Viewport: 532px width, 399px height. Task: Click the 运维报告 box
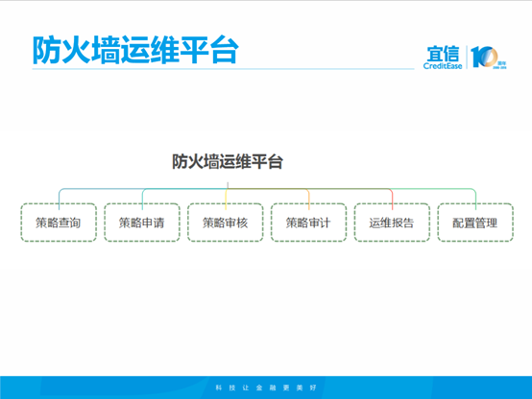coord(392,223)
